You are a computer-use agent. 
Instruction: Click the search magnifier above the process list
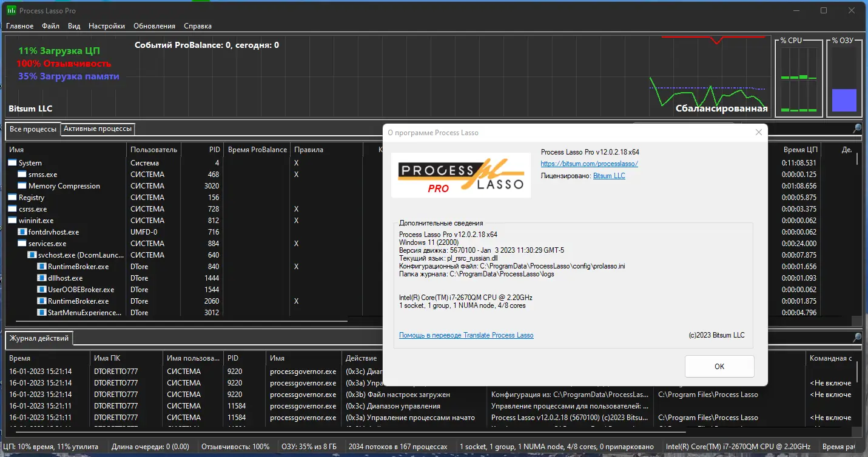click(857, 128)
